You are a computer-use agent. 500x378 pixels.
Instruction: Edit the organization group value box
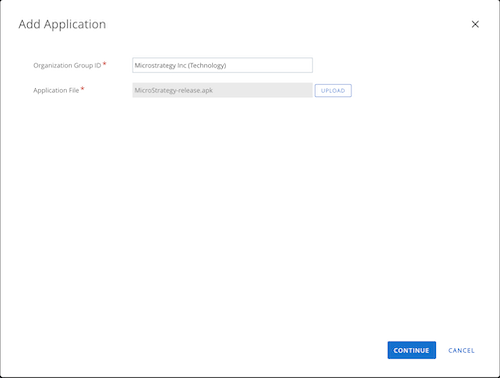tap(222, 65)
